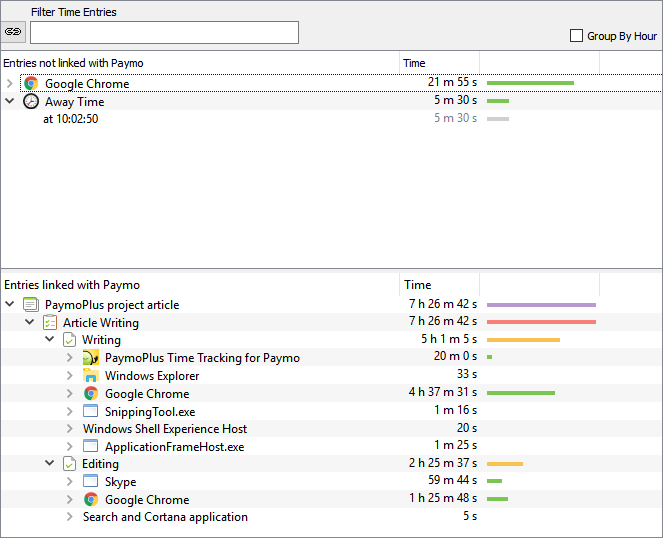This screenshot has width=663, height=538.
Task: Click the purple project duration bar
Action: click(x=541, y=304)
